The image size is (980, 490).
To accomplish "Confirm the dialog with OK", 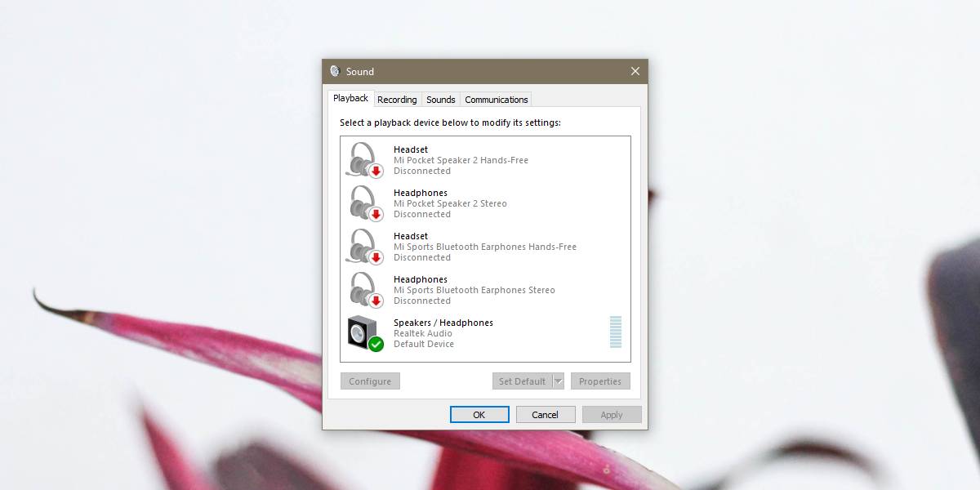I will [x=479, y=415].
